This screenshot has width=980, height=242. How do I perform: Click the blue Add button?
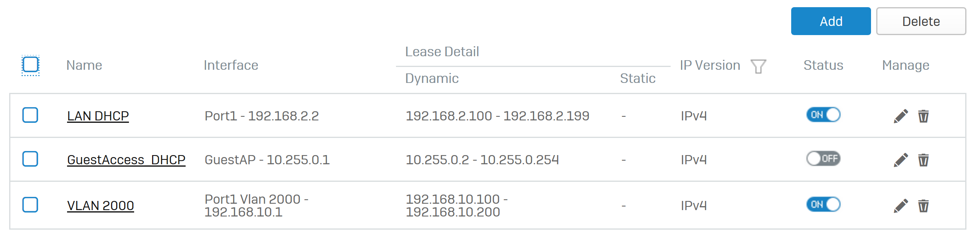click(831, 21)
